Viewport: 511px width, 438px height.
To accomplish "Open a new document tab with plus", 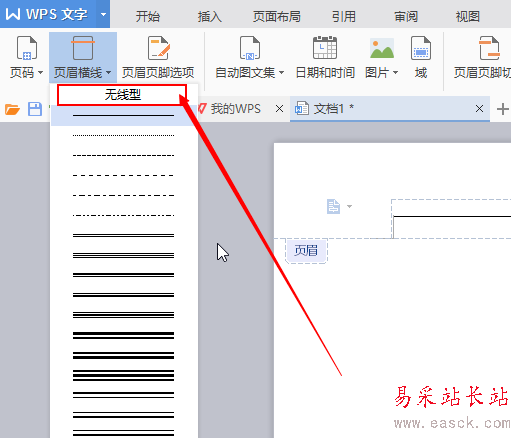I will pos(503,109).
